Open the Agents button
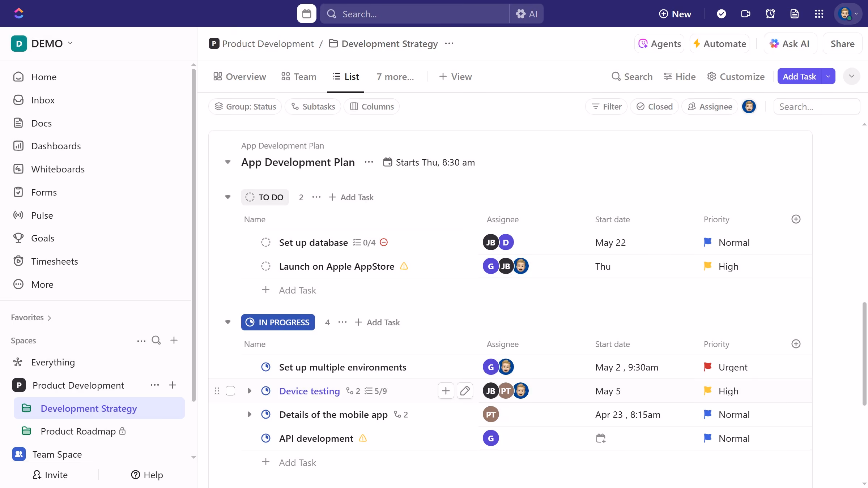This screenshot has width=868, height=488. (659, 44)
